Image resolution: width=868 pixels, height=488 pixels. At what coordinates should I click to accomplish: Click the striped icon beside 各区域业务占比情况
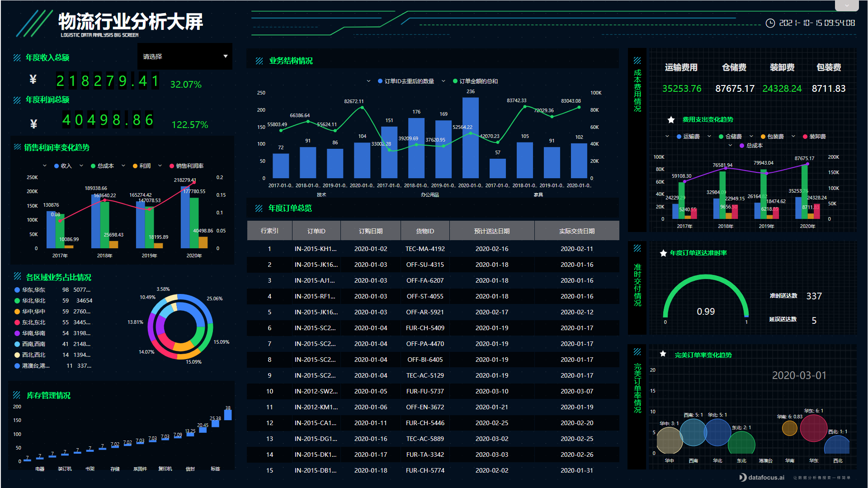click(18, 276)
